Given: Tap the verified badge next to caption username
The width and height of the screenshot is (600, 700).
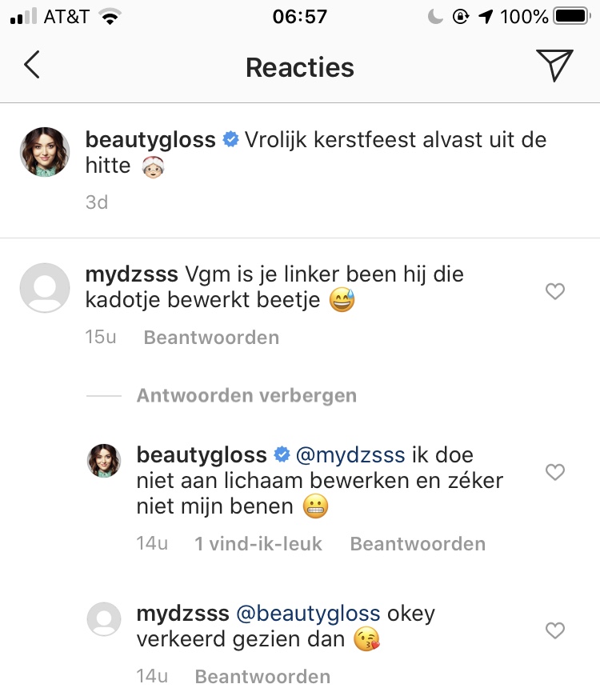Looking at the screenshot, I should 230,140.
